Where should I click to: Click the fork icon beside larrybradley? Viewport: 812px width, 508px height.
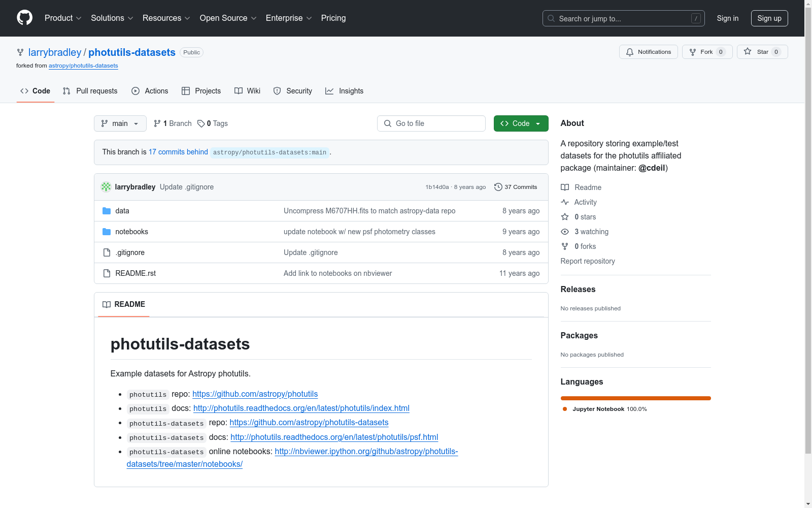click(20, 52)
